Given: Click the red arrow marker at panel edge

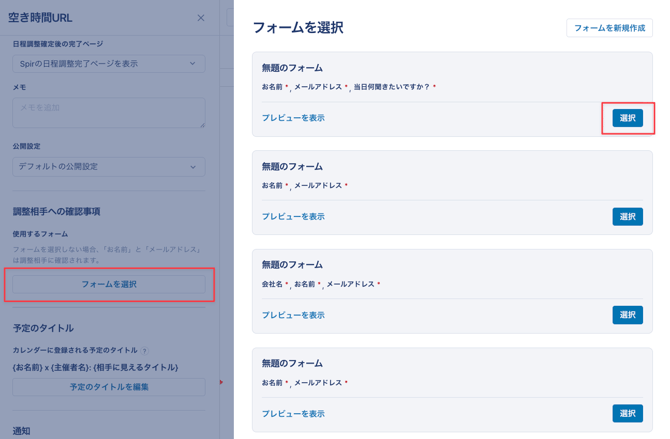Looking at the screenshot, I should 221,382.
